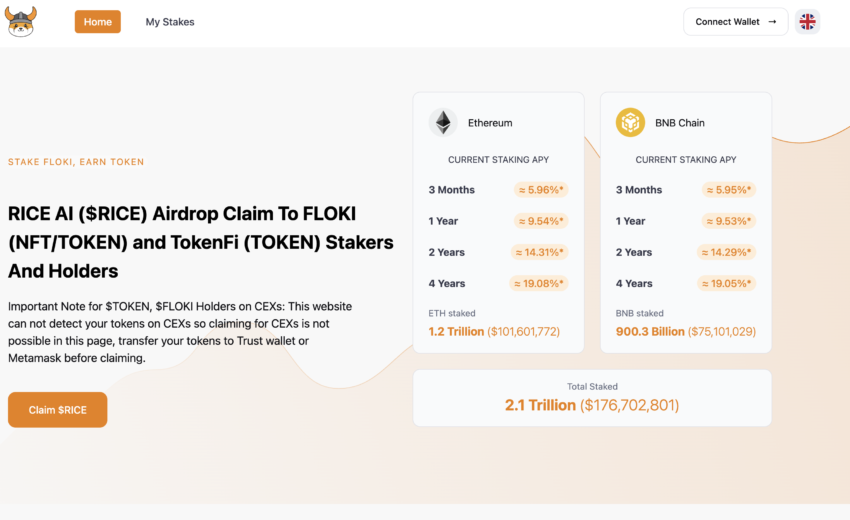Click the Floki viking dog logo
The width and height of the screenshot is (850, 520).
(x=21, y=22)
